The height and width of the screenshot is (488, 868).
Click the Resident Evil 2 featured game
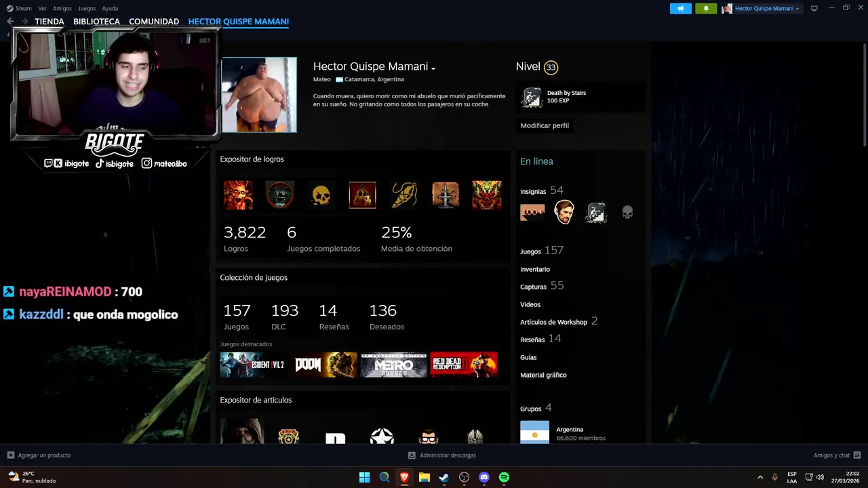pos(252,365)
